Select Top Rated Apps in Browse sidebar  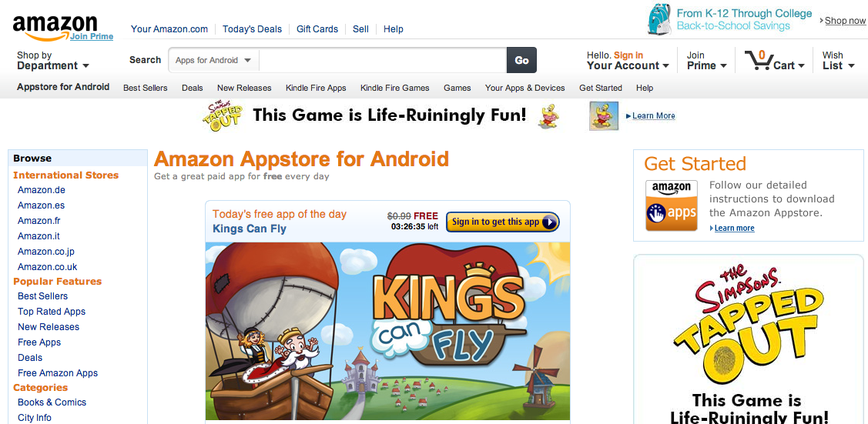click(52, 311)
